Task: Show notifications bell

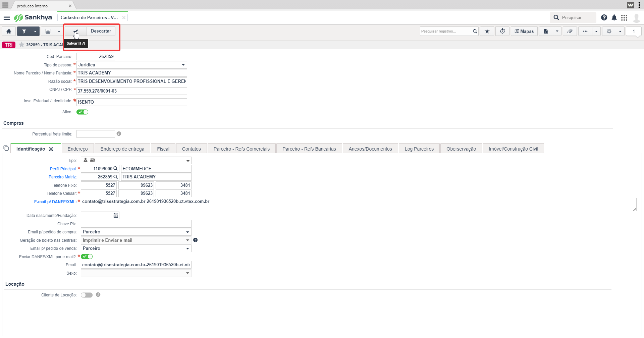Action: [614, 17]
